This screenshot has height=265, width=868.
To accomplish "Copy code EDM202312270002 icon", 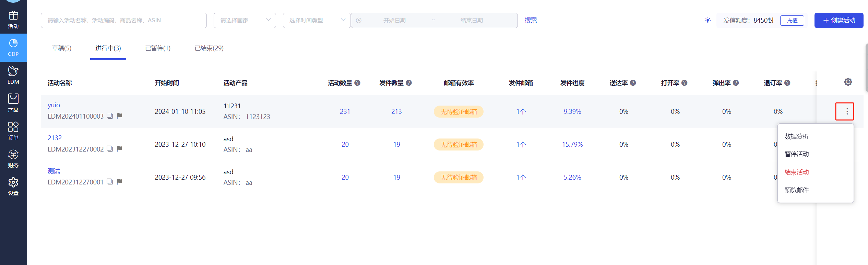I will (x=110, y=149).
